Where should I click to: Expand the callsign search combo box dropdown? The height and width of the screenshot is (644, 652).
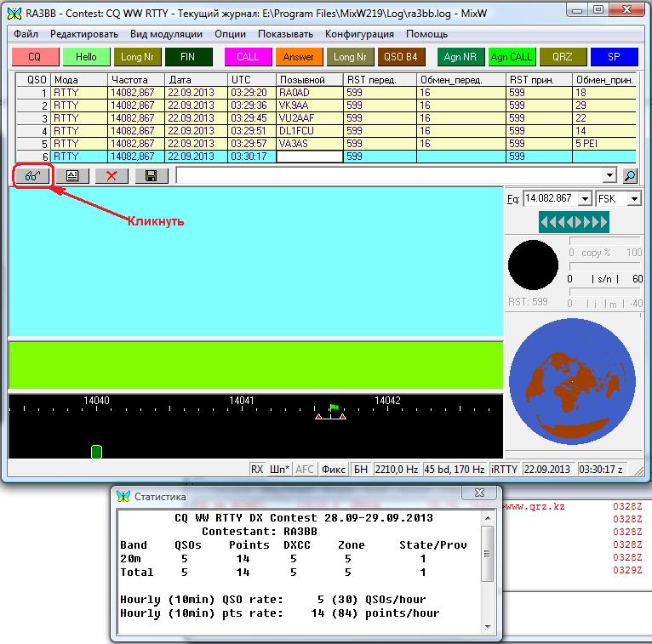point(609,176)
